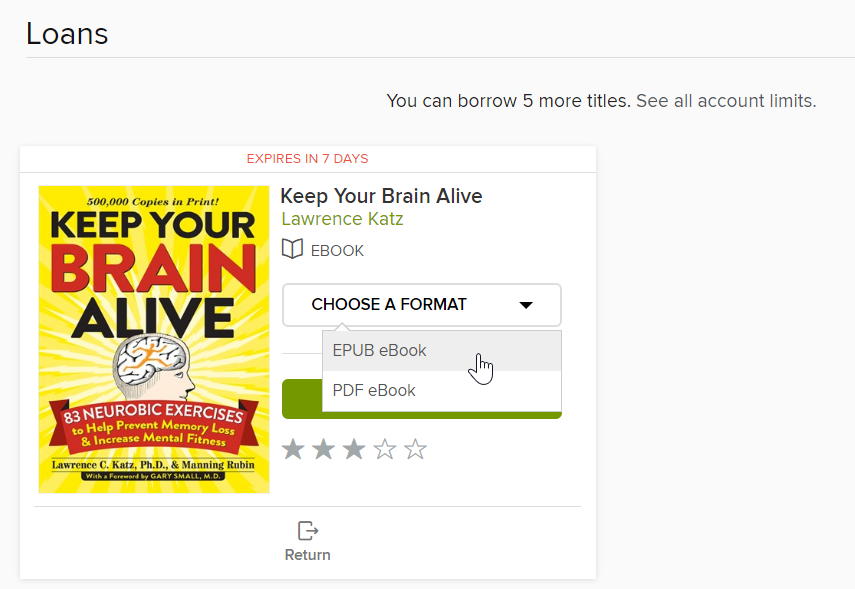Image resolution: width=855 pixels, height=589 pixels.
Task: Open the Keep Your Brain Alive title
Action: click(x=381, y=196)
